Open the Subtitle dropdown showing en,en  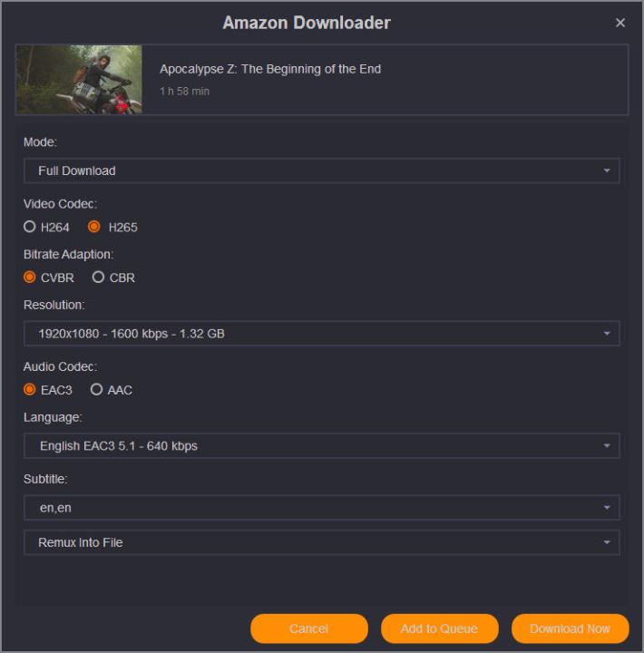[x=322, y=508]
